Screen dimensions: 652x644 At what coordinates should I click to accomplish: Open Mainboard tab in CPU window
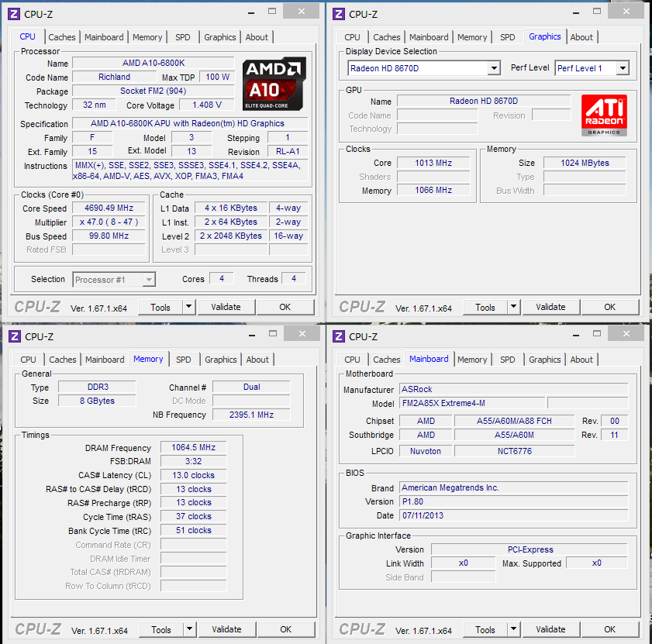[x=104, y=37]
